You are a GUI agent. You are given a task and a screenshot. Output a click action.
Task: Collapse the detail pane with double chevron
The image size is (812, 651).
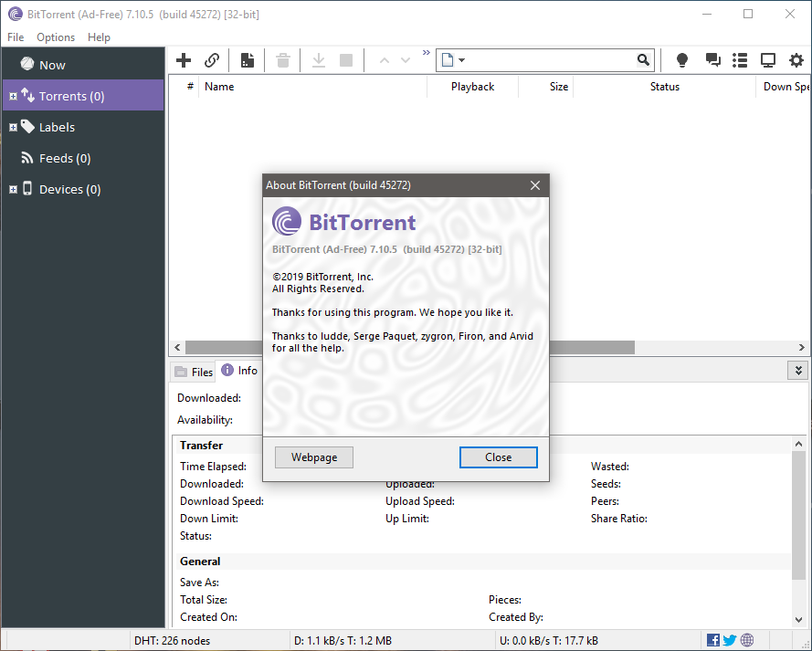pyautogui.click(x=798, y=371)
